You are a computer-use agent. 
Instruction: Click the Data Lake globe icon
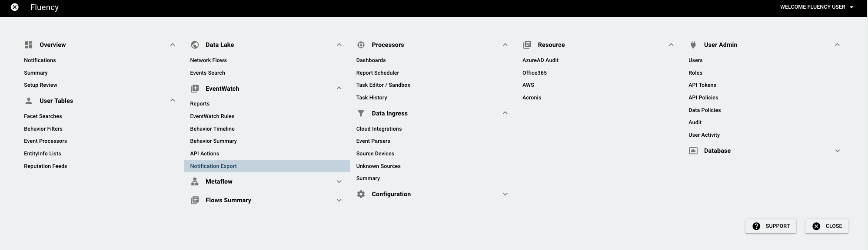coord(195,45)
